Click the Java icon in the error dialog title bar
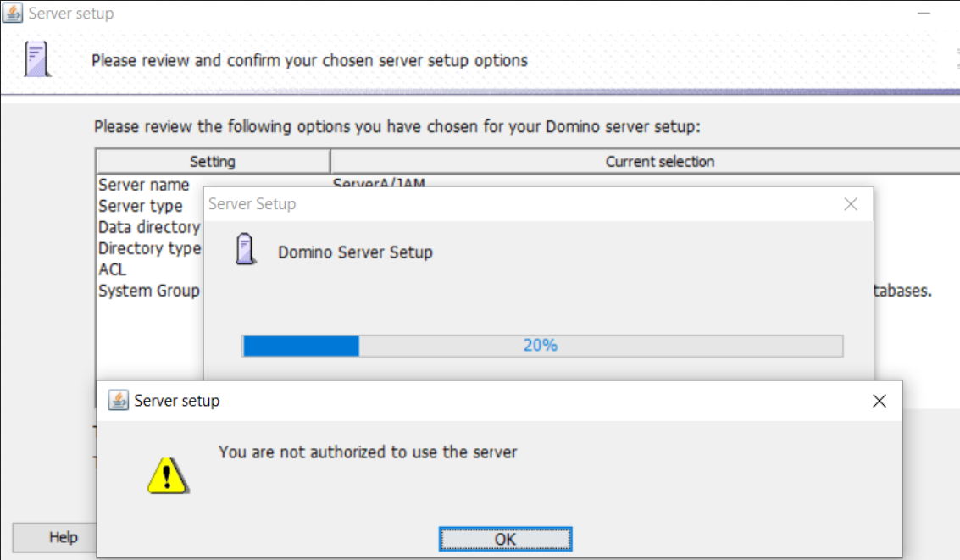This screenshot has height=560, width=960. click(x=119, y=401)
